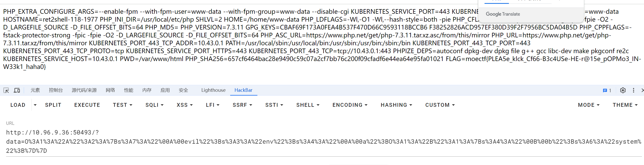This screenshot has width=644, height=165.
Task: Switch to the Lighthouse tab
Action: click(x=213, y=90)
